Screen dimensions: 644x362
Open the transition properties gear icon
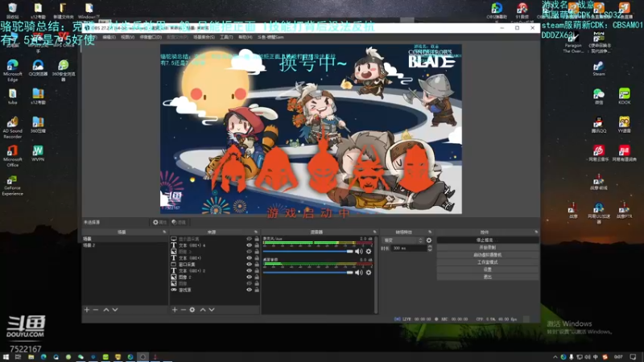(429, 240)
